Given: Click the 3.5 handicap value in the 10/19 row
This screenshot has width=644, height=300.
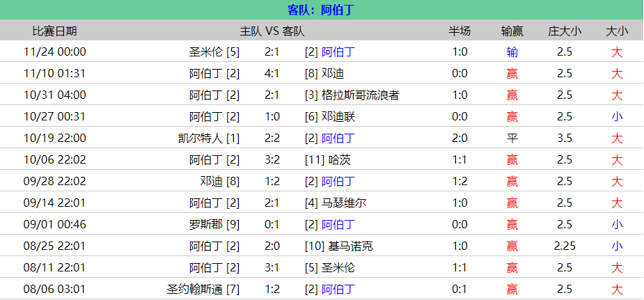Looking at the screenshot, I should click(565, 138).
